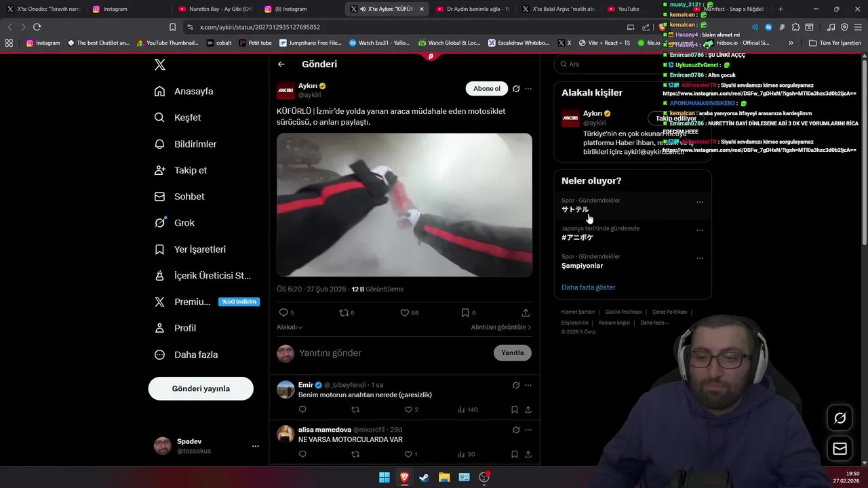Click reply icon with 5 replies

point(287,312)
